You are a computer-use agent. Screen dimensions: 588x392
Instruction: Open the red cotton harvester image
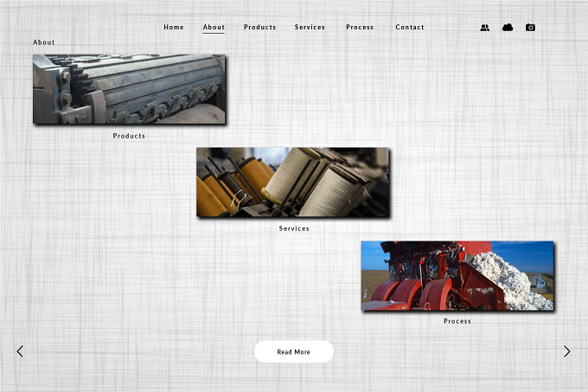pos(457,276)
